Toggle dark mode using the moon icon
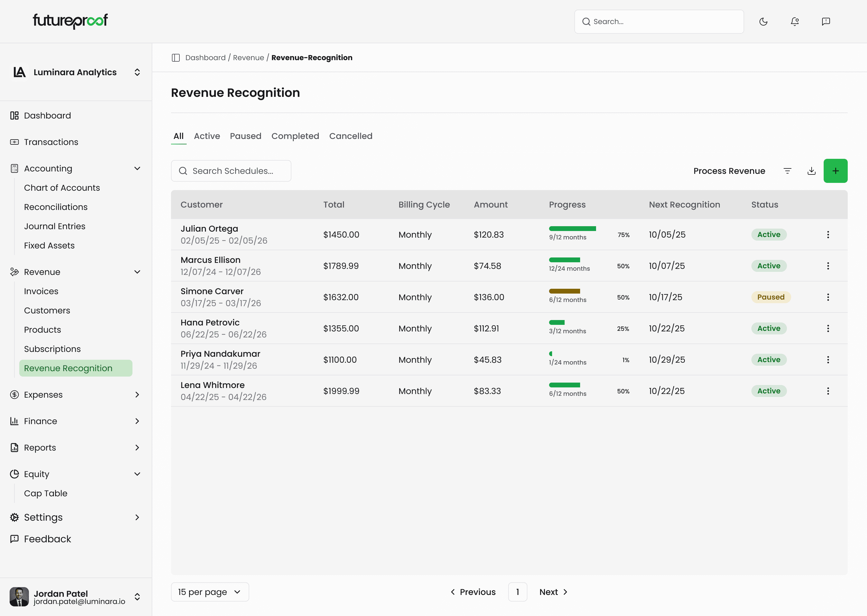867x616 pixels. pyautogui.click(x=764, y=22)
